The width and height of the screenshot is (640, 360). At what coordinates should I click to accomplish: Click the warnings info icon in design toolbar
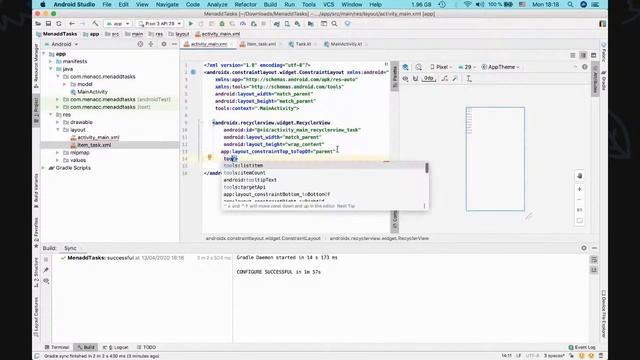[584, 67]
